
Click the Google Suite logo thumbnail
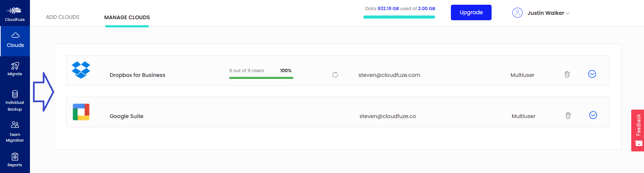[x=81, y=112]
